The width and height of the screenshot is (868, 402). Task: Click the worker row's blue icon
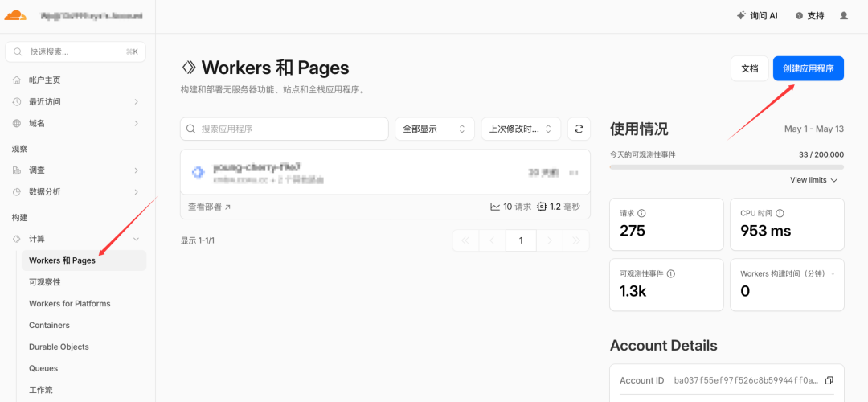pos(198,173)
